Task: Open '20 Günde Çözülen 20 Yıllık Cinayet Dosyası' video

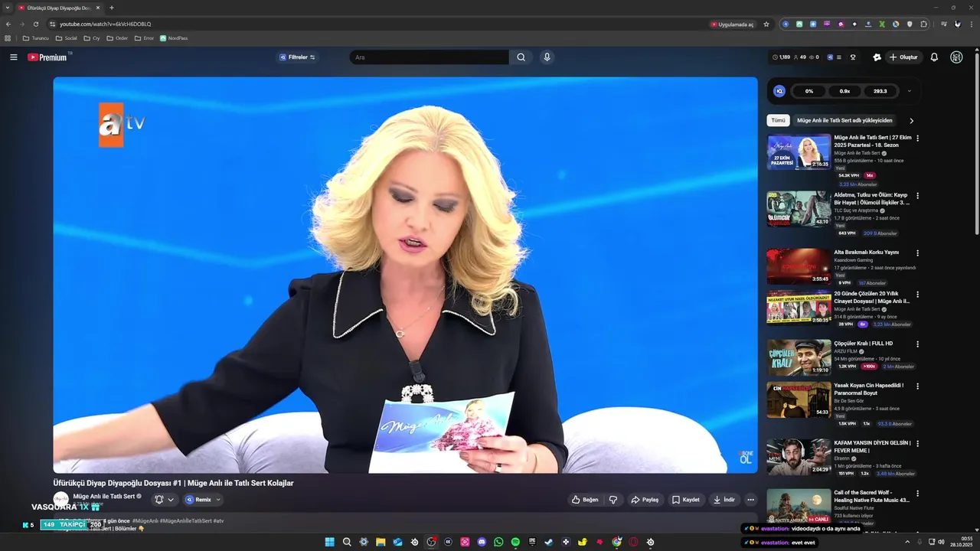Action: click(871, 298)
